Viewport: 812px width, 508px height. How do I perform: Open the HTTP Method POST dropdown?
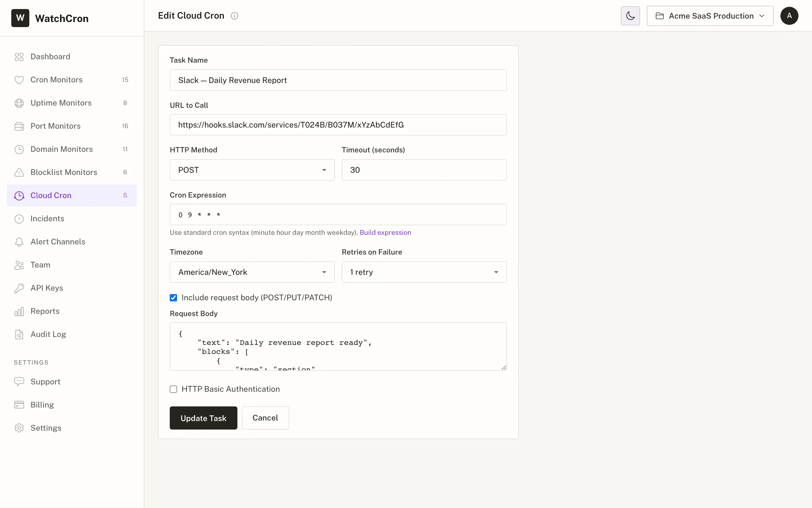pos(252,170)
